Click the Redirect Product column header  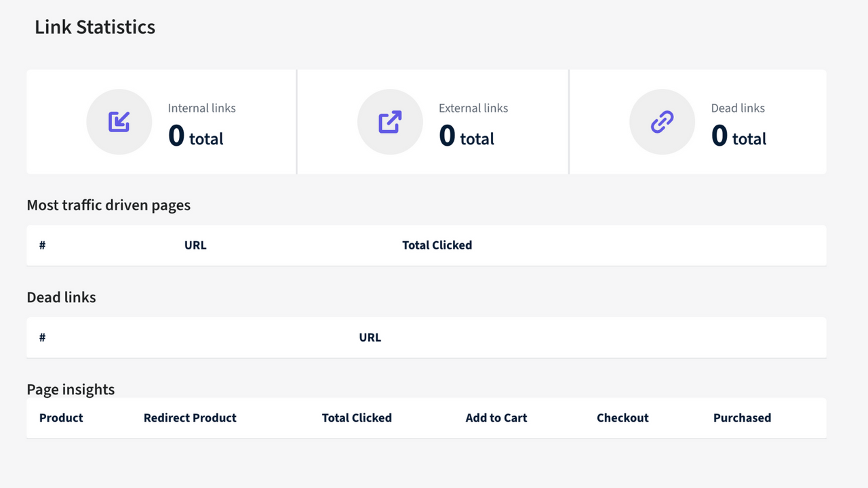tap(190, 418)
